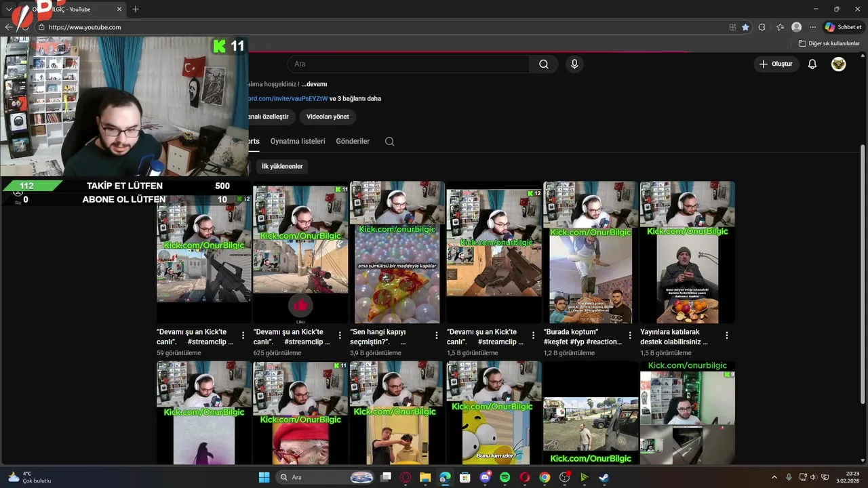Click the browser address bar URL
Screen dimensions: 868x488
[85, 27]
